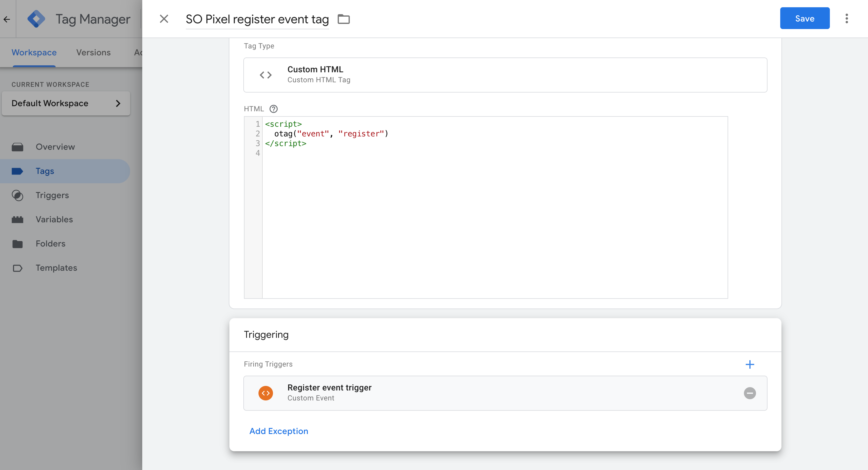Open the Variables section
868x470 pixels.
(x=54, y=220)
